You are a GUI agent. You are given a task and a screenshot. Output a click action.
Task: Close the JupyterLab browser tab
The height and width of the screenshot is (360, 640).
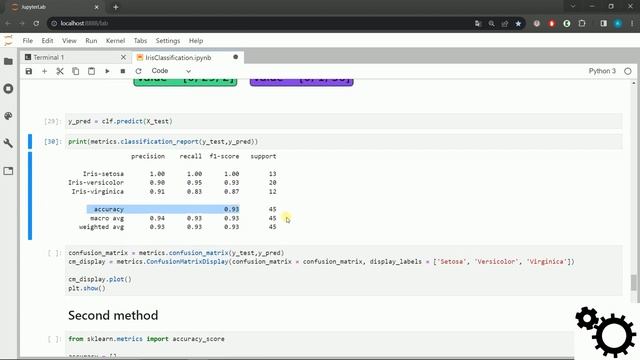[97, 7]
